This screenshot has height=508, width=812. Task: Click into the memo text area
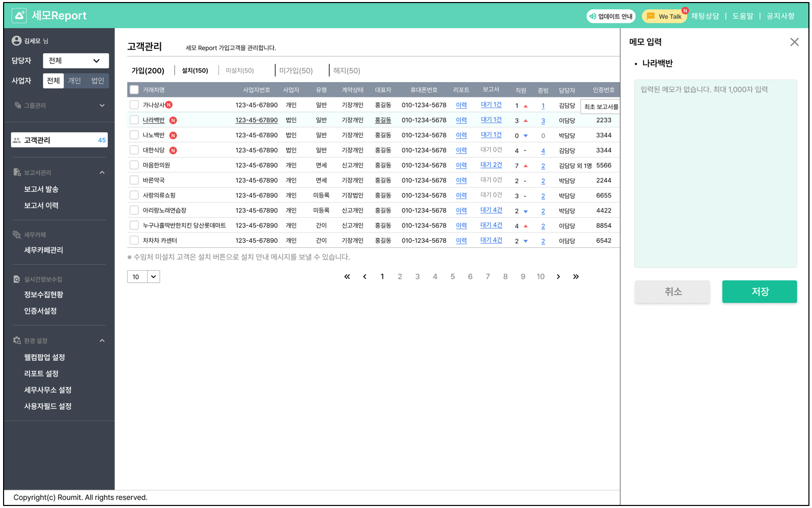(715, 173)
